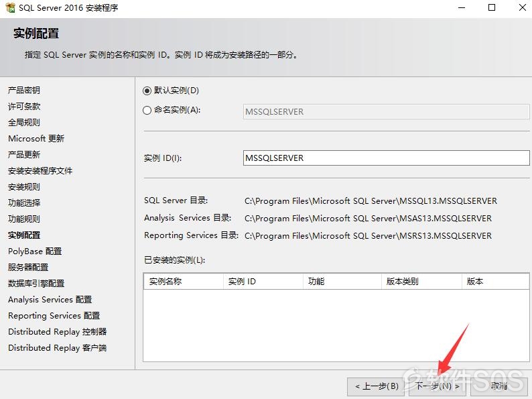532x399 pixels.
Task: Click the MSRS13.MSSQLSERVER directory path text
Action: click(x=368, y=235)
